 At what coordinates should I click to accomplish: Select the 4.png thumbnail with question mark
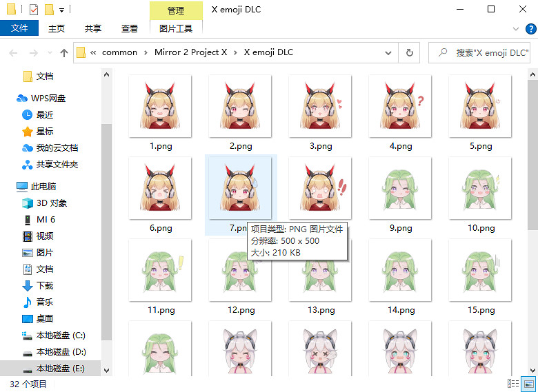tap(400, 106)
